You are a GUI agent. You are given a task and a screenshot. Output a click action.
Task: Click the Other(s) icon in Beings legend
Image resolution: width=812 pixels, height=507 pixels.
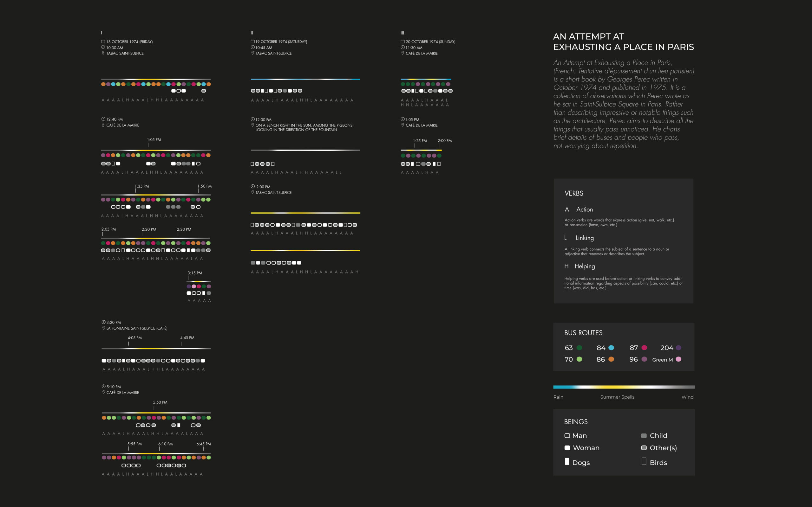coord(644,448)
